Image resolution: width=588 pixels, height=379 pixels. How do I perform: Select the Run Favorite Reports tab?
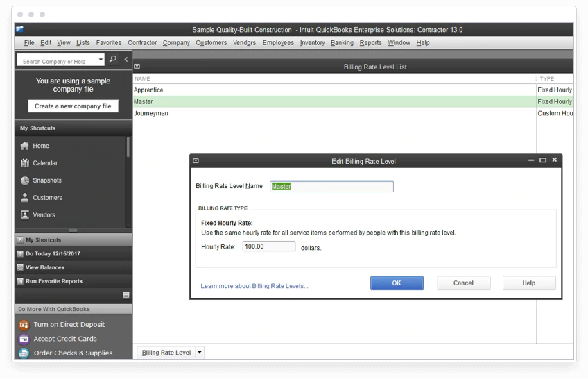[73, 281]
